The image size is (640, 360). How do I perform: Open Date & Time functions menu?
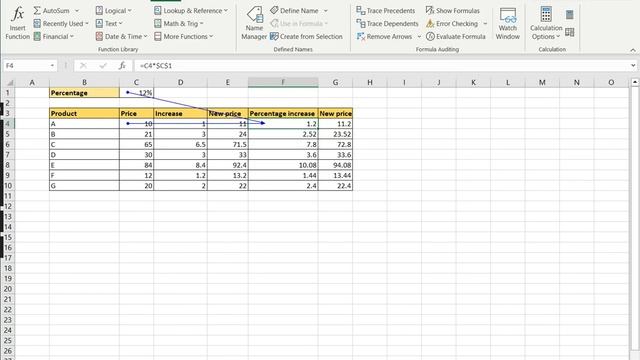(x=121, y=36)
